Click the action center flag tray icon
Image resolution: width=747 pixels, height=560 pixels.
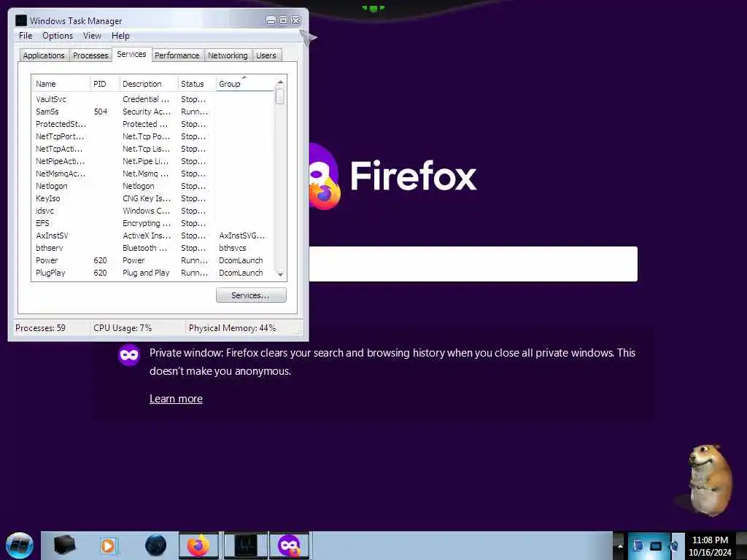click(x=638, y=545)
